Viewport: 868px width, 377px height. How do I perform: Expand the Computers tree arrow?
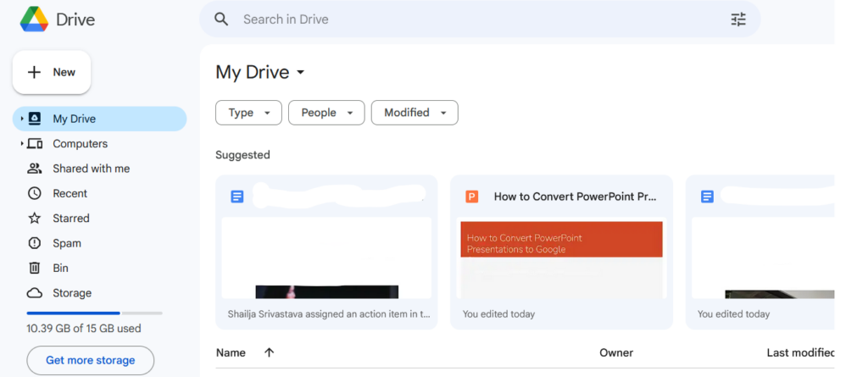point(22,144)
